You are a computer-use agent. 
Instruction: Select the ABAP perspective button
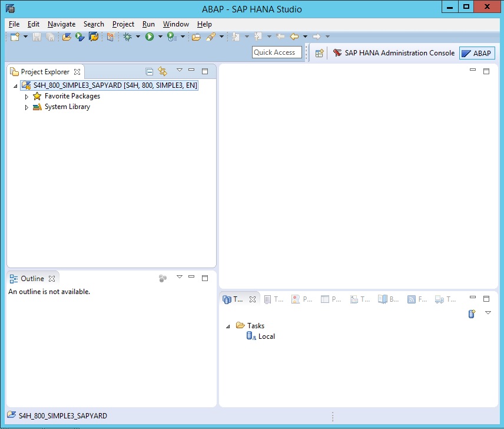coord(477,54)
